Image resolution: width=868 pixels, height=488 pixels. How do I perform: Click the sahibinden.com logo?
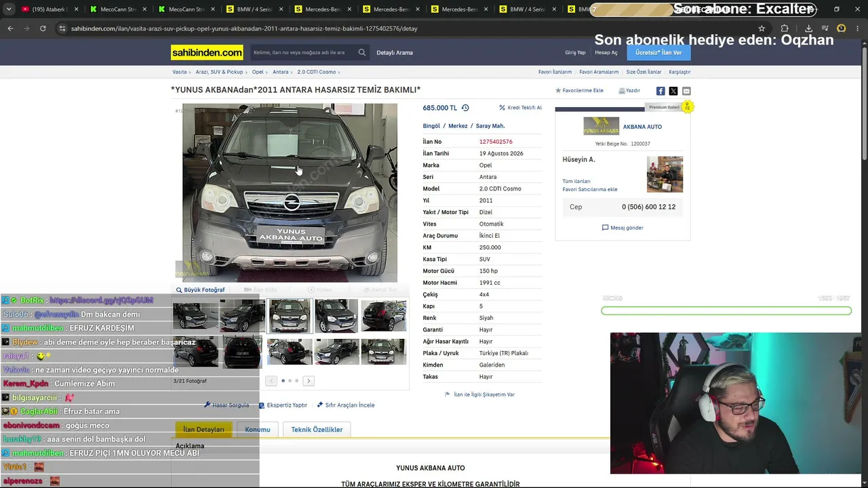coord(207,52)
